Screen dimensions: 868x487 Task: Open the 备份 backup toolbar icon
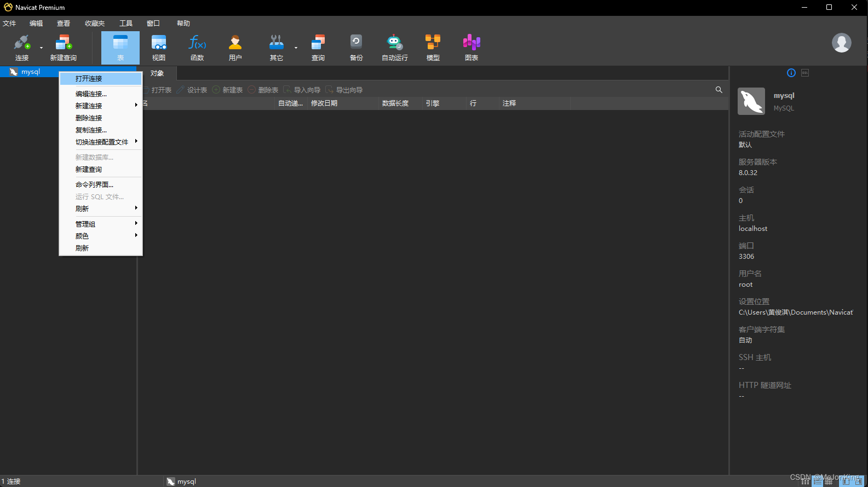click(357, 48)
